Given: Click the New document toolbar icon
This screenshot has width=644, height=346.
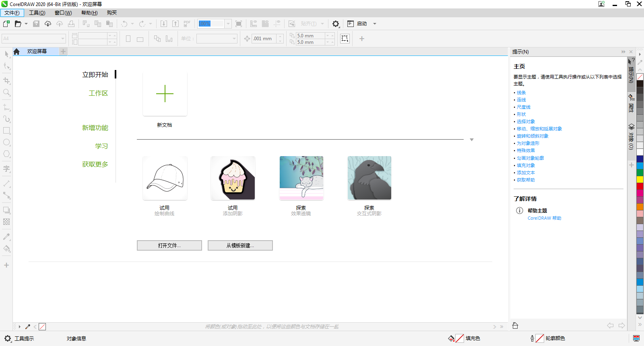Looking at the screenshot, I should click(6, 24).
